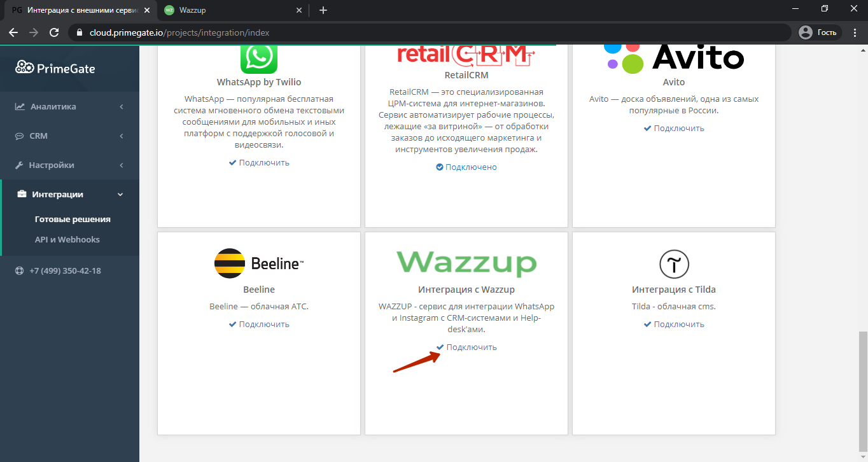Click the CRM chat bubble icon
Viewport: 868px width, 462px height.
[x=20, y=136]
